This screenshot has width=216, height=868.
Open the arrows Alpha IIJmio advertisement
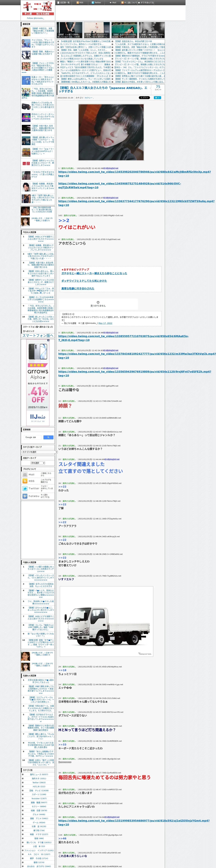(38, 383)
